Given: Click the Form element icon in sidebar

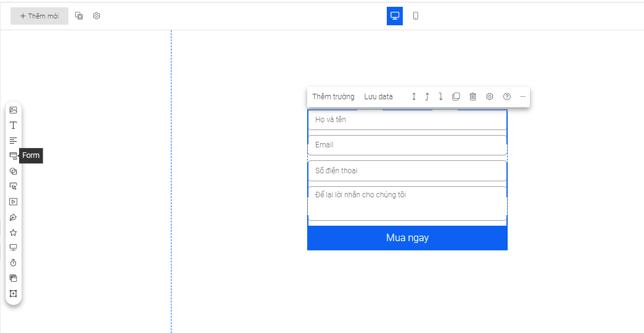Looking at the screenshot, I should click(x=13, y=156).
